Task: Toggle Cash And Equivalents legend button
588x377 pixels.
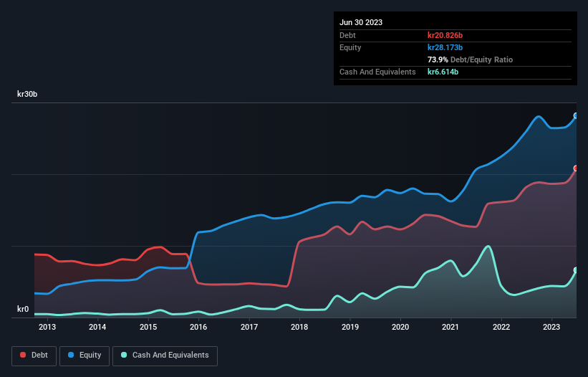Action: tap(165, 355)
